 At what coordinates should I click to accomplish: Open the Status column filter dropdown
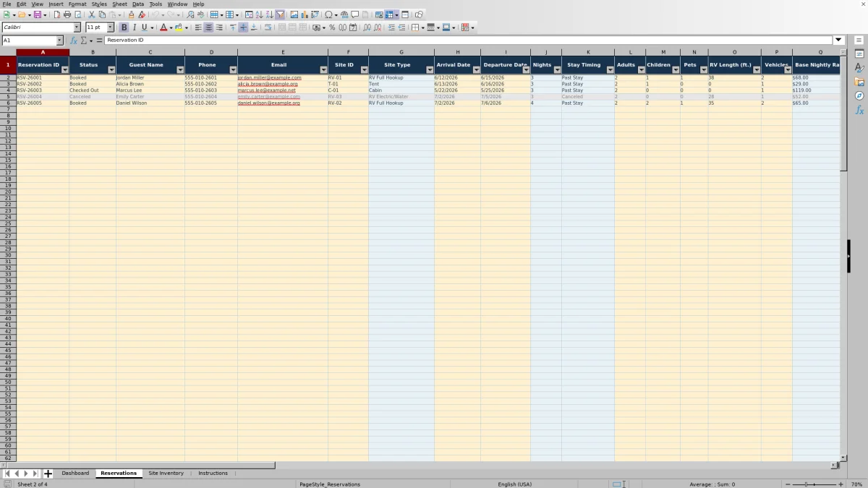coord(111,69)
